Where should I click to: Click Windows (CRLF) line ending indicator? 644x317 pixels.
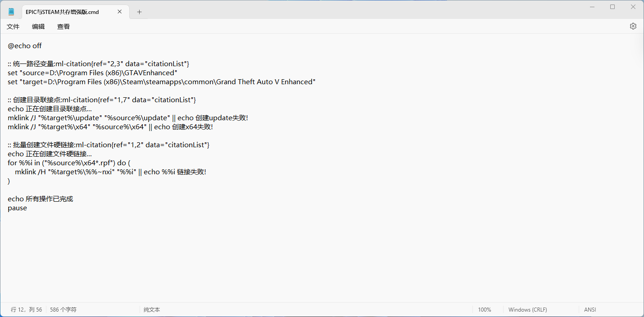527,310
